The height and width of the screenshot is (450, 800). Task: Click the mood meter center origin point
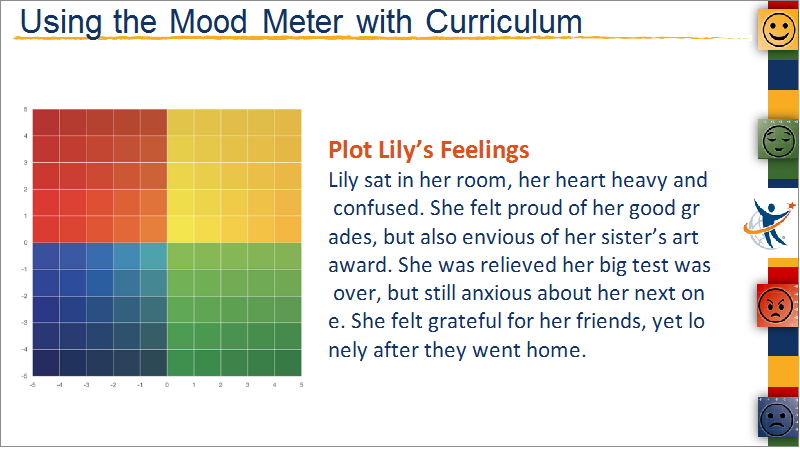[167, 242]
